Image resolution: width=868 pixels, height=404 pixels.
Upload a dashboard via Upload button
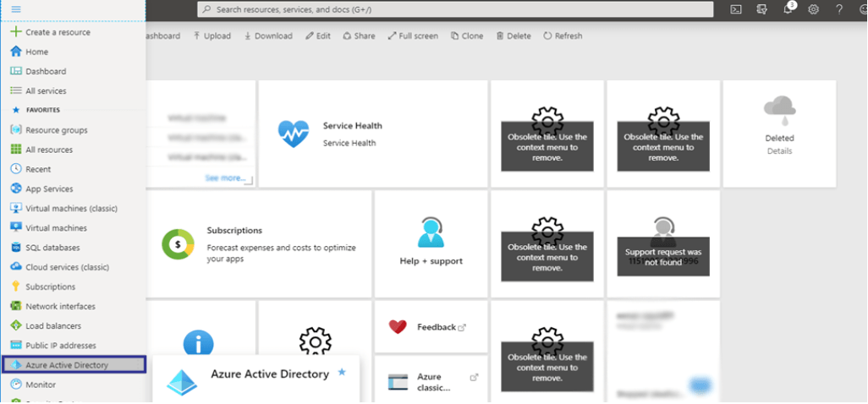coord(212,36)
